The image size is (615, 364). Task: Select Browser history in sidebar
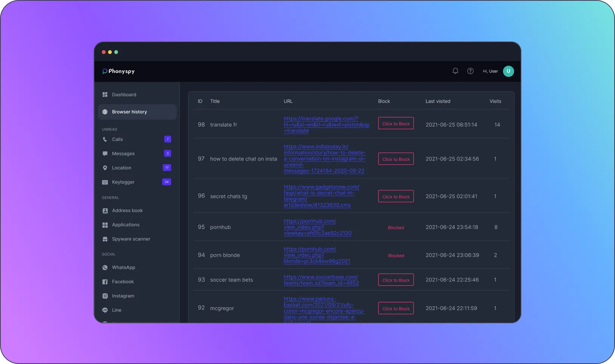pyautogui.click(x=129, y=112)
